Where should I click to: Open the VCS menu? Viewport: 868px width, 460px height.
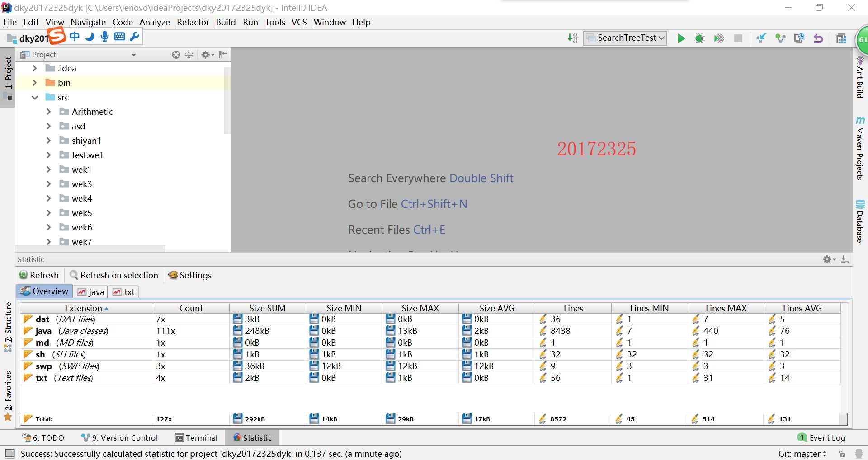[299, 22]
